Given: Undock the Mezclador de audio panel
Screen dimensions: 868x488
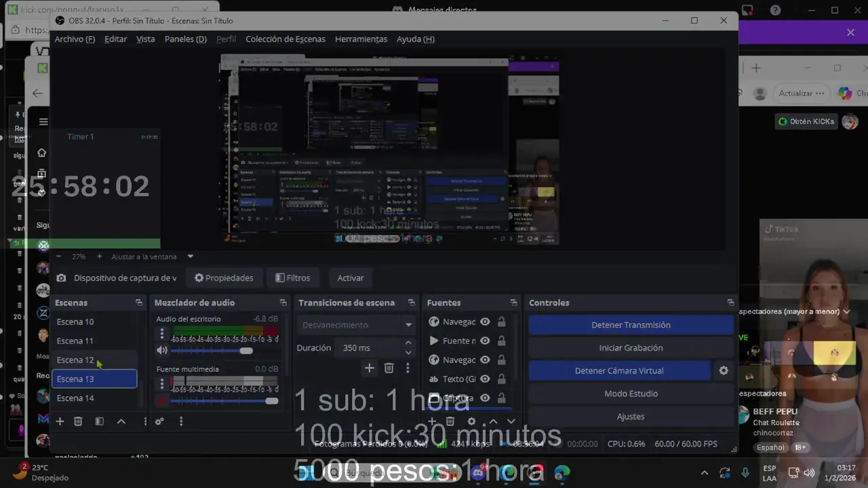Looking at the screenshot, I should click(x=283, y=303).
